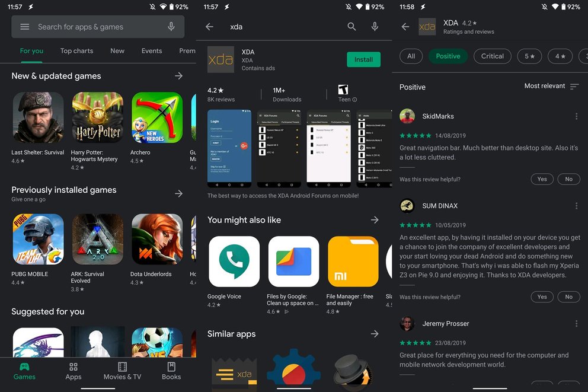Expand the You might also like section

point(375,220)
